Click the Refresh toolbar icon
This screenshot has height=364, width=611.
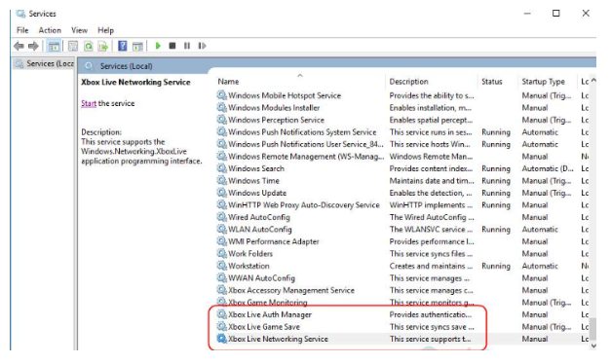[89, 47]
